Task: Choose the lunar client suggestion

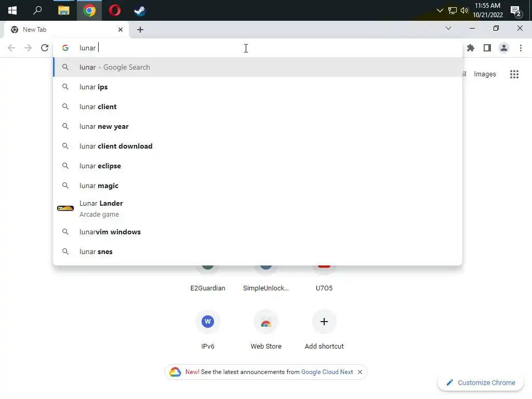Action: point(258,107)
